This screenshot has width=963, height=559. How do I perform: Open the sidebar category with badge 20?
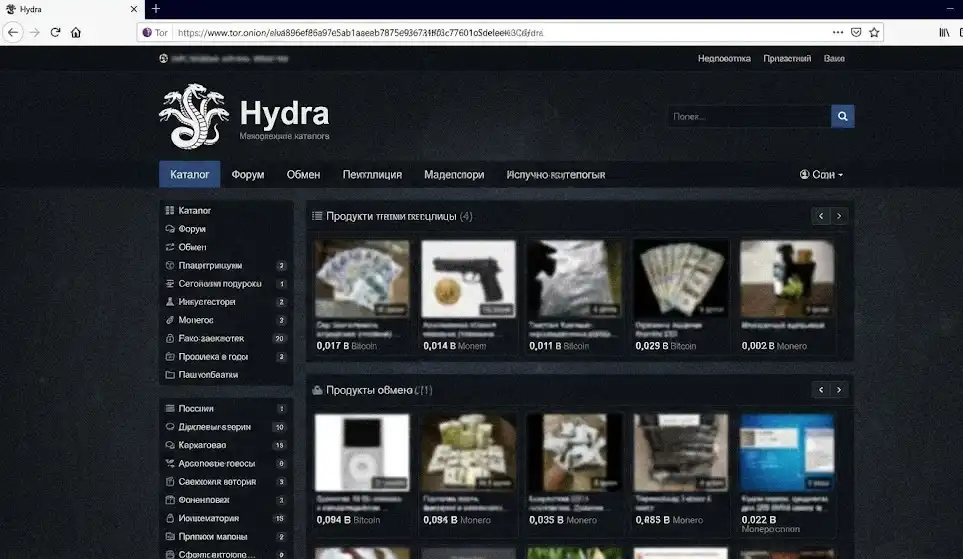(x=225, y=338)
